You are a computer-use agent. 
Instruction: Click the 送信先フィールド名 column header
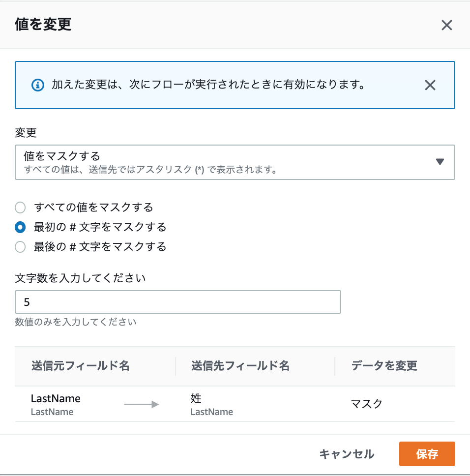tap(240, 366)
